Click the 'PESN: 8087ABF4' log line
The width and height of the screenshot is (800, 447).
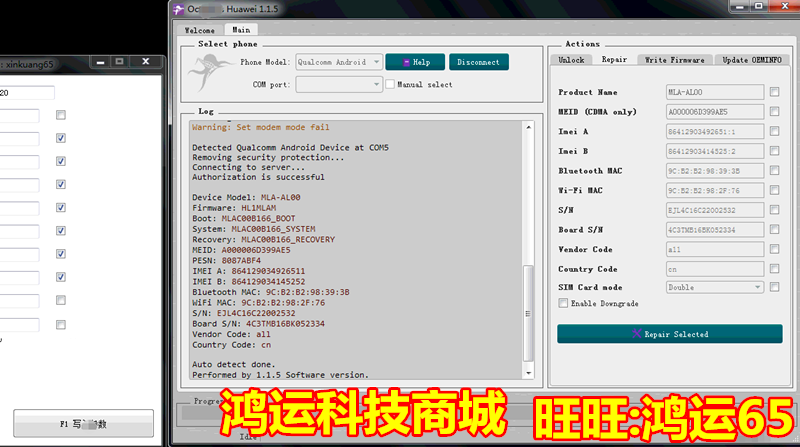[x=226, y=260]
